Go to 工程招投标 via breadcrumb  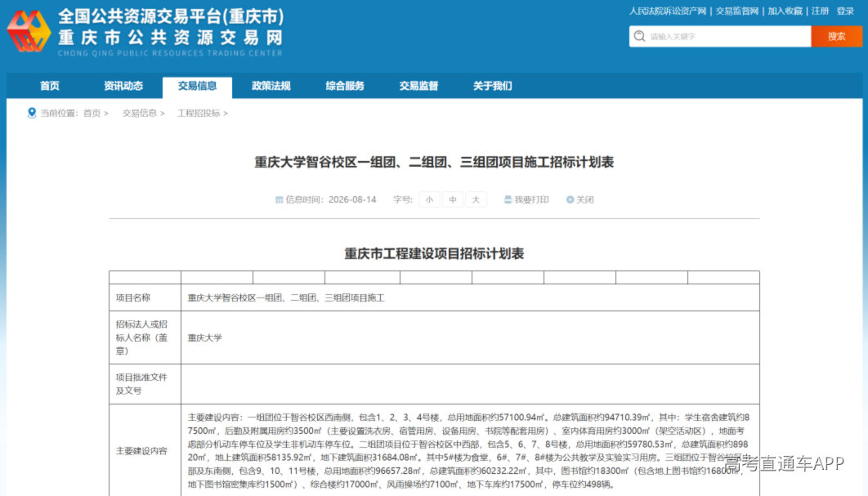pyautogui.click(x=199, y=113)
